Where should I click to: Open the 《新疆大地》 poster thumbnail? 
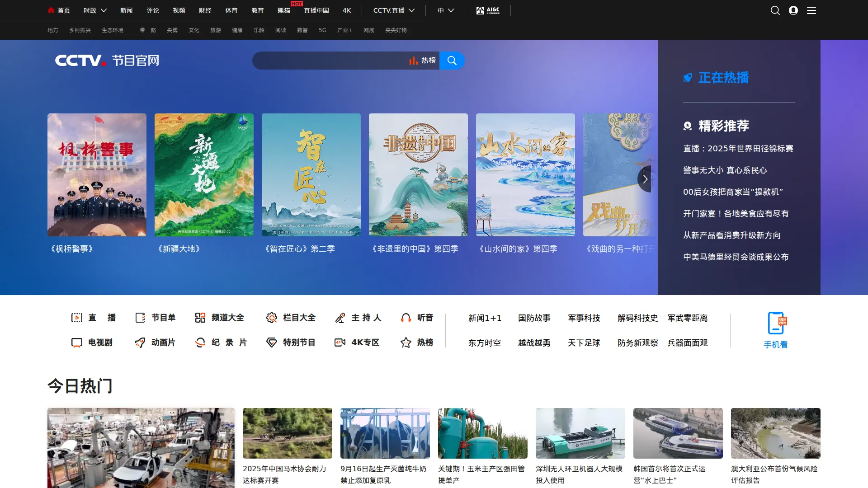pyautogui.click(x=204, y=175)
